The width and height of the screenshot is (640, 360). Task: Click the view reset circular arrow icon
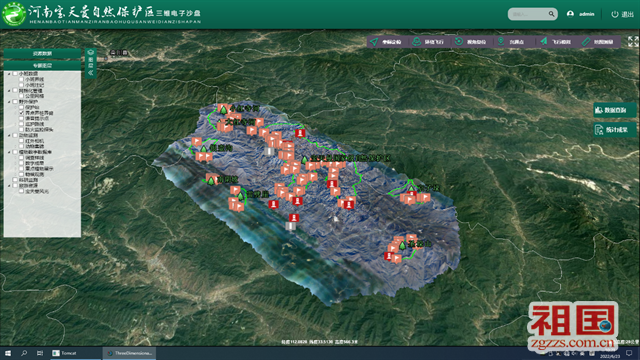pos(459,42)
